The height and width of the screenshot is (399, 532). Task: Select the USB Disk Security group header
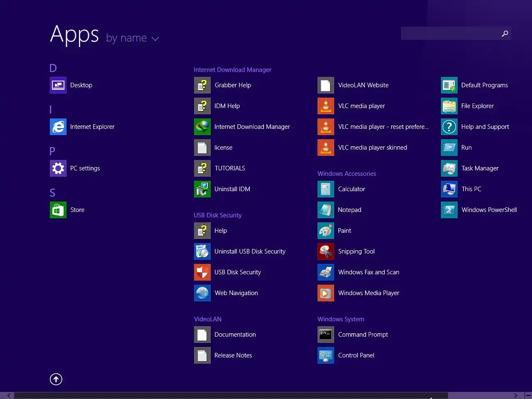pyautogui.click(x=217, y=215)
